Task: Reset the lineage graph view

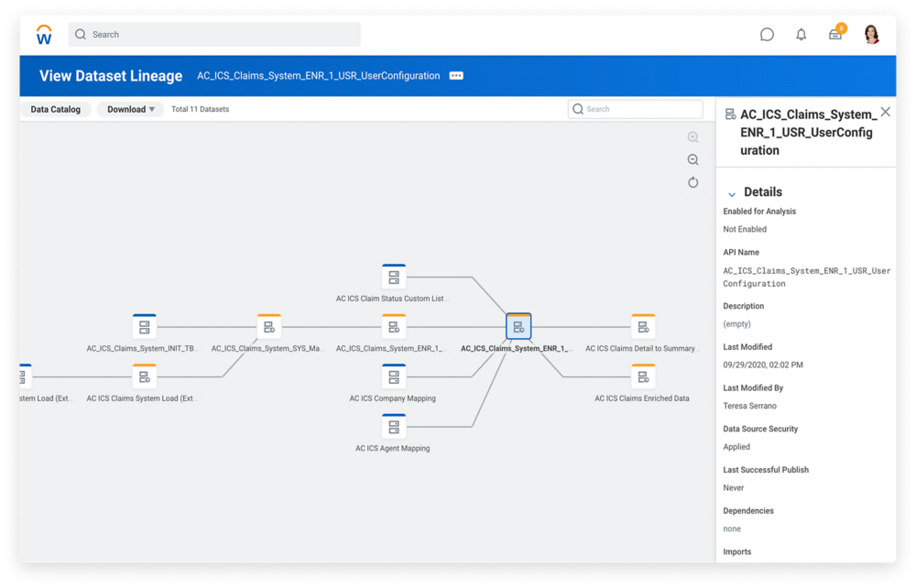Action: [x=692, y=182]
